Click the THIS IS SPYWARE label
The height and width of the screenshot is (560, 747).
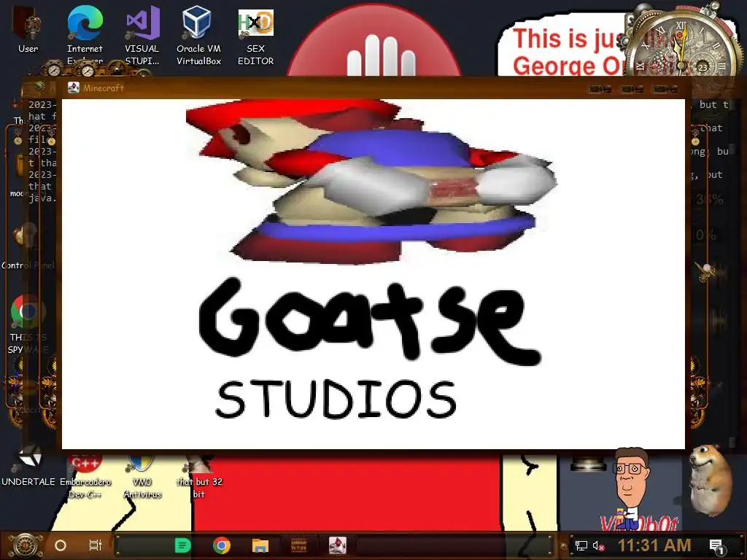coord(28,343)
